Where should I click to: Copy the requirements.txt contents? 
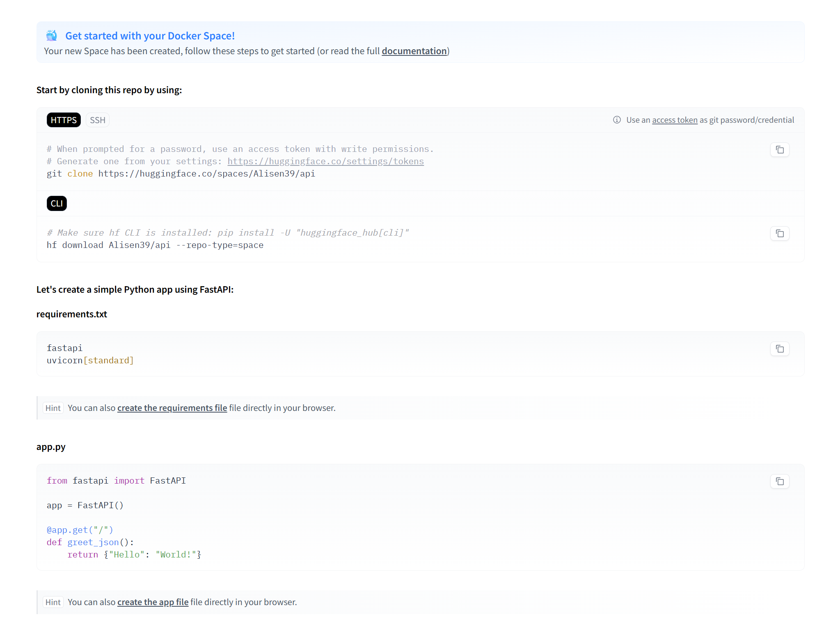pos(779,349)
